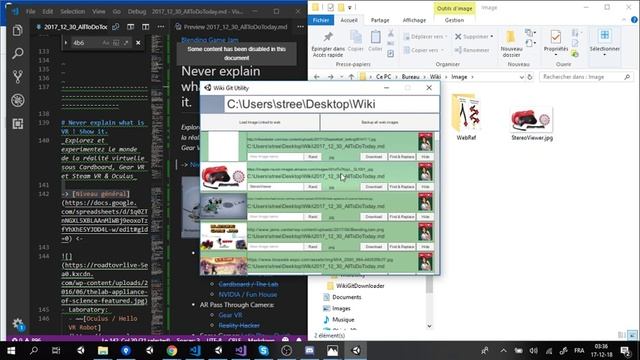Click Find & Replace in the StereoViewer row
640x360 pixels.
coord(402,187)
